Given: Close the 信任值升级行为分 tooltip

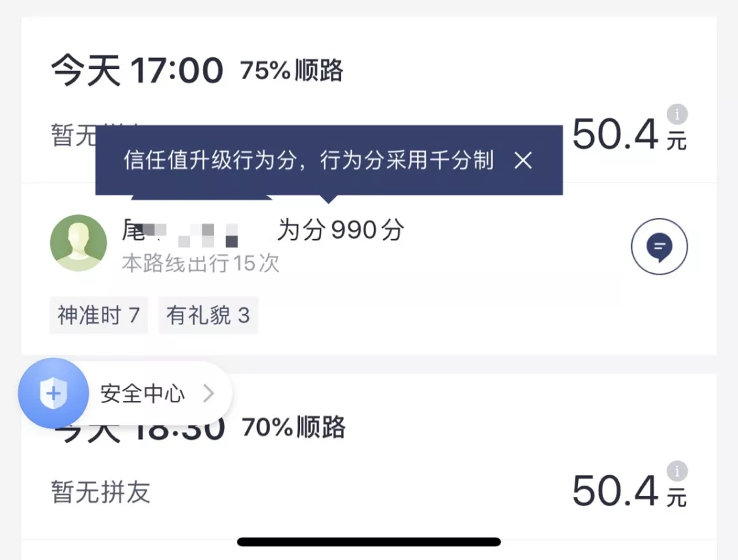Looking at the screenshot, I should point(523,160).
